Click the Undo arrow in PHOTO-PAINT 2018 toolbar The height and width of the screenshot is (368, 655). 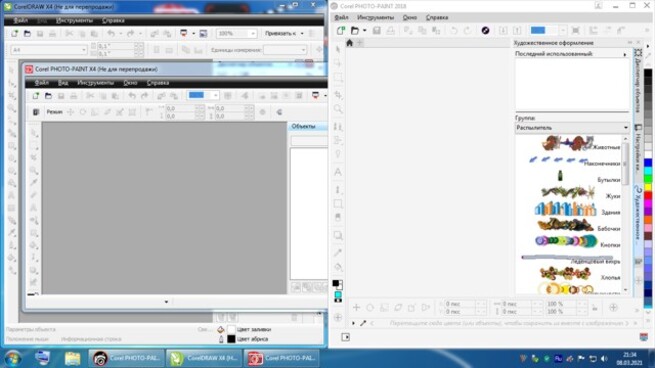click(454, 30)
